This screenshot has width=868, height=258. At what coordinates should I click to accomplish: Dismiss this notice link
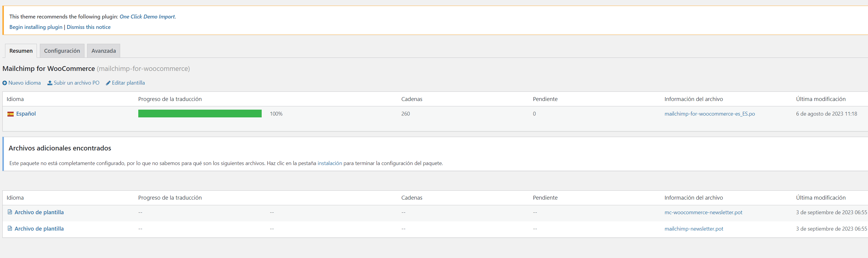click(x=89, y=27)
